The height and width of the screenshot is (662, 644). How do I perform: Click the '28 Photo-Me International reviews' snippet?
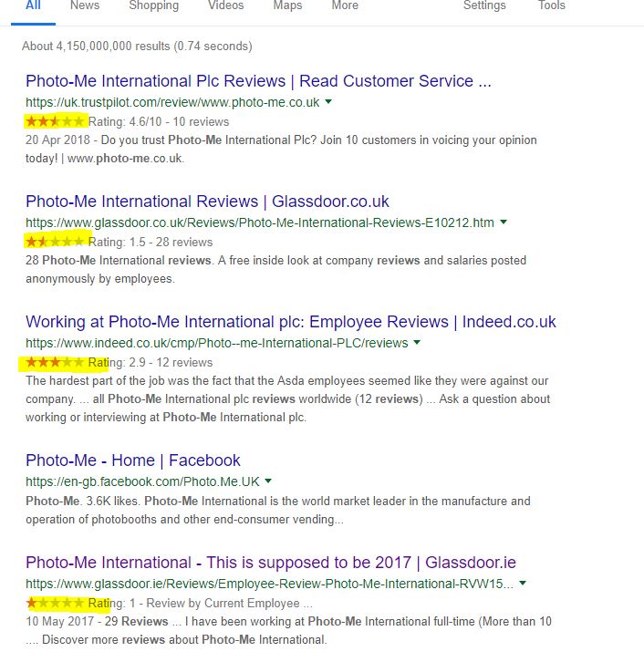(275, 269)
